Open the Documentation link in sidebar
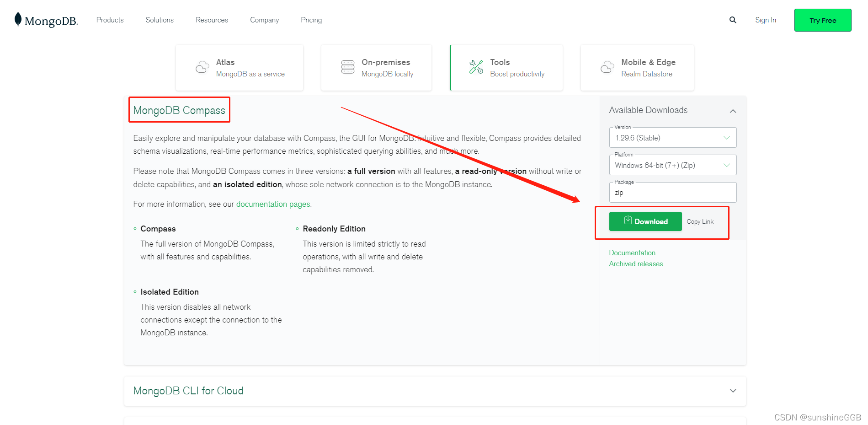The height and width of the screenshot is (425, 868). tap(632, 253)
